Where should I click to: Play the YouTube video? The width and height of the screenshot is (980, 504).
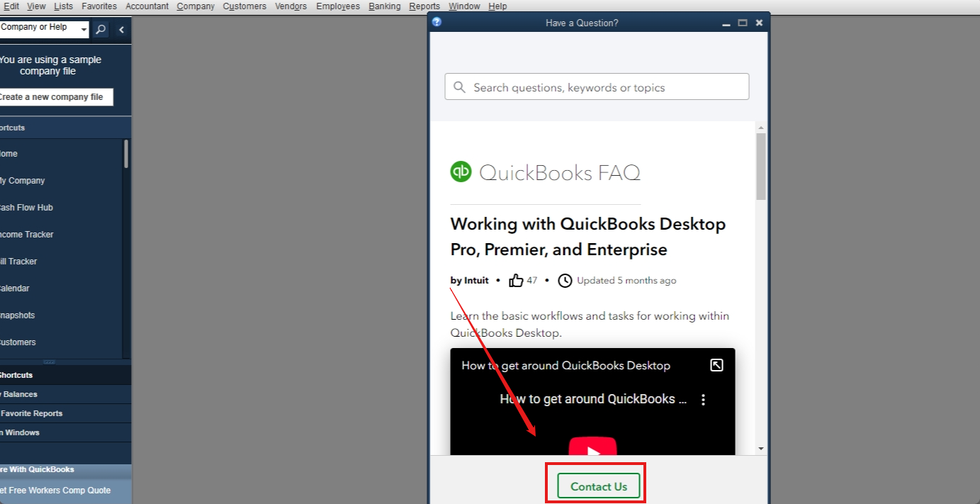coord(592,446)
